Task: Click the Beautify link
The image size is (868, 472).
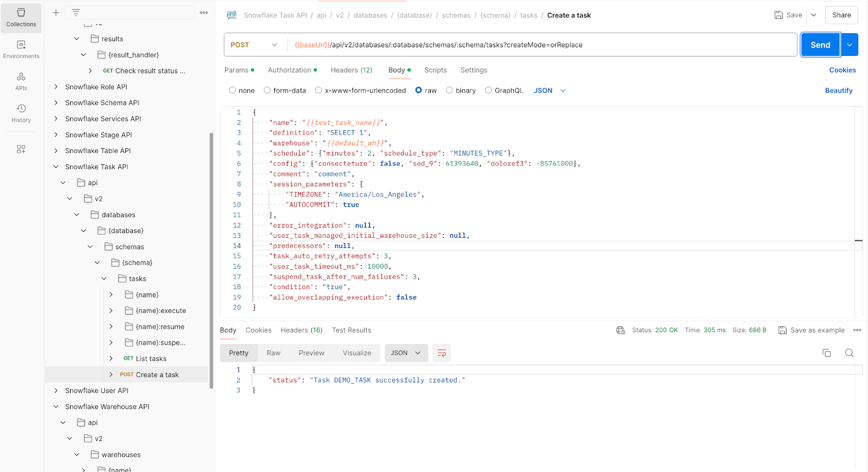Action: [x=838, y=91]
